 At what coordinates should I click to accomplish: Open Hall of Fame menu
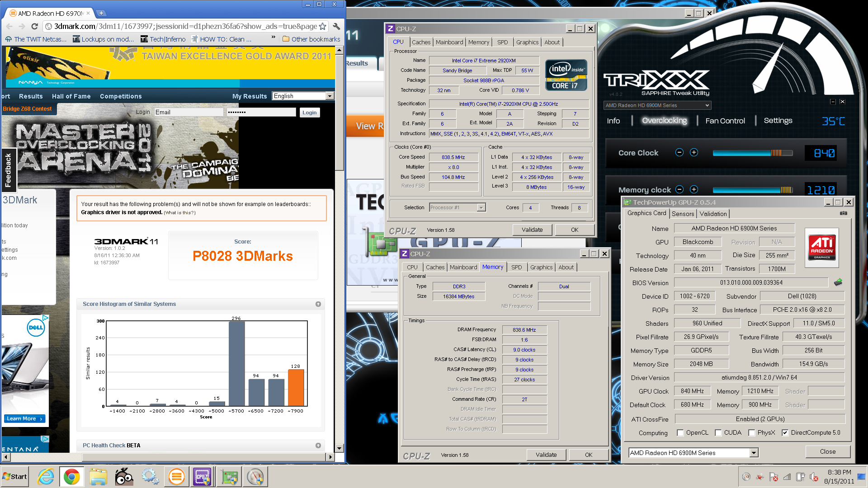71,96
